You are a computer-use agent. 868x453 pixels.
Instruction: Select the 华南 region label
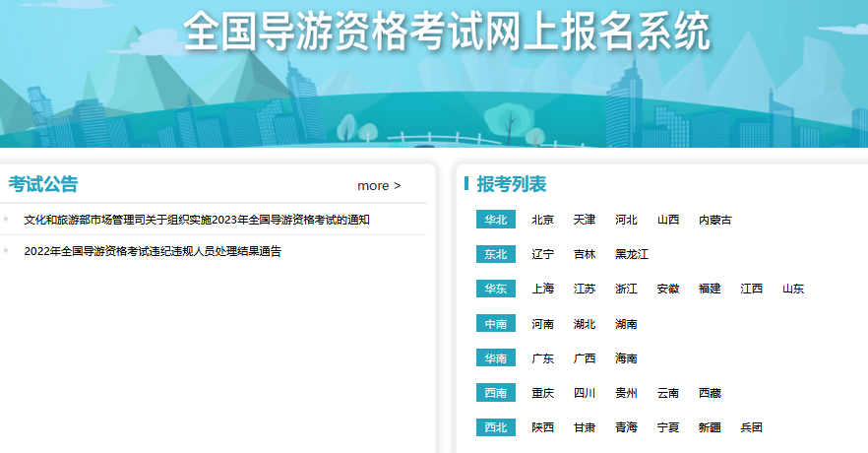coord(495,357)
